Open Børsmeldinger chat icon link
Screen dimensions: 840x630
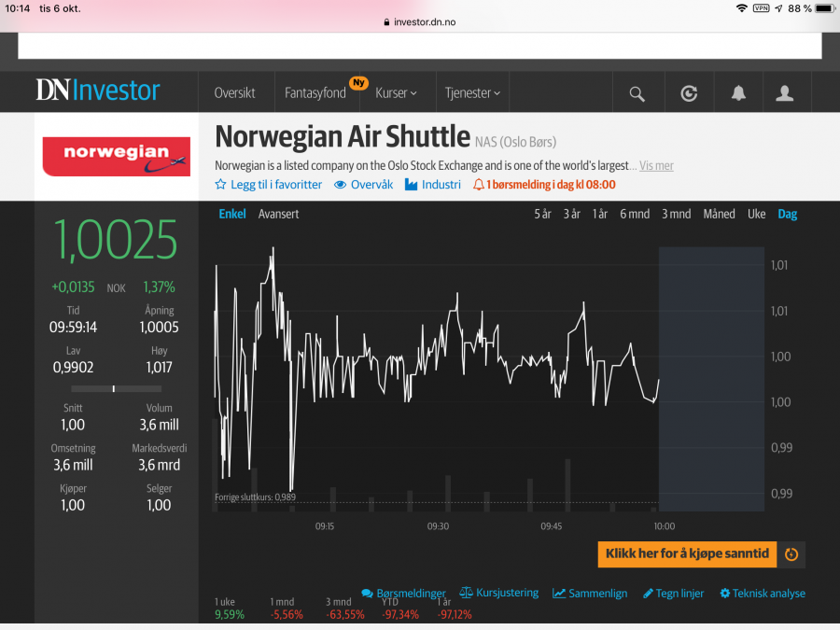click(403, 594)
